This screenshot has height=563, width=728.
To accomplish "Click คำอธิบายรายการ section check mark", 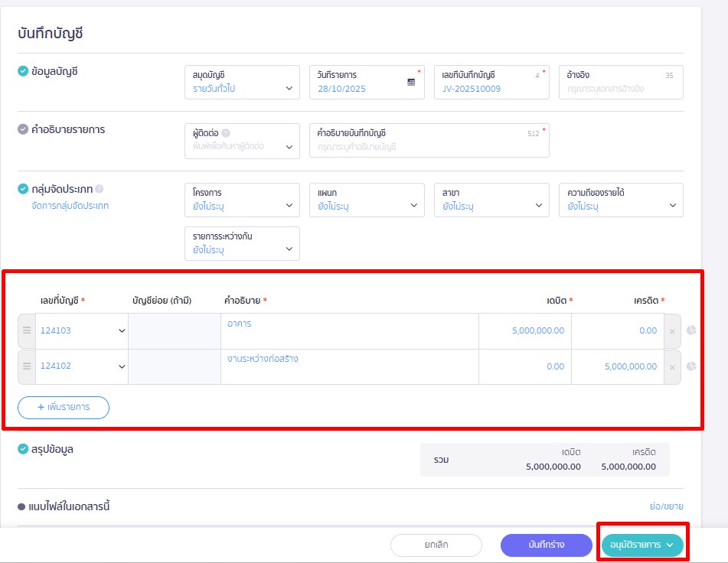I will (x=23, y=129).
